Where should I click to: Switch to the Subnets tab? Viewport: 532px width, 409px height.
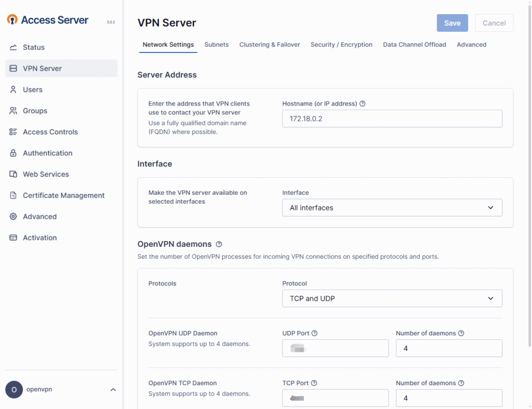(217, 45)
